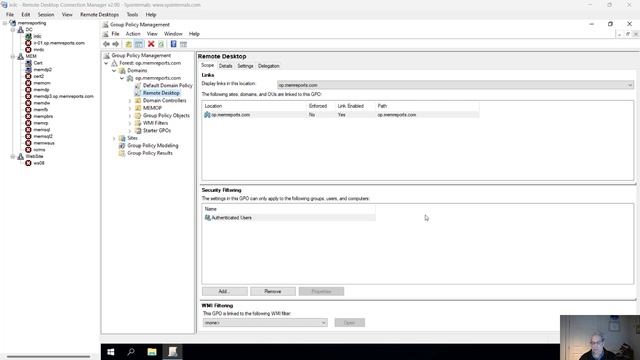Click the Group Policy Results icon
640x360 pixels.
[122, 153]
